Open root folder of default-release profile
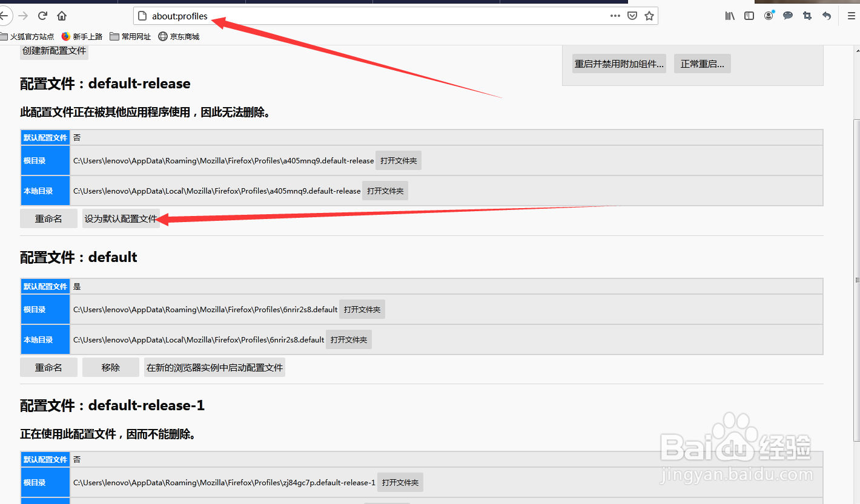Screen dimensions: 860x504 pyautogui.click(x=399, y=160)
